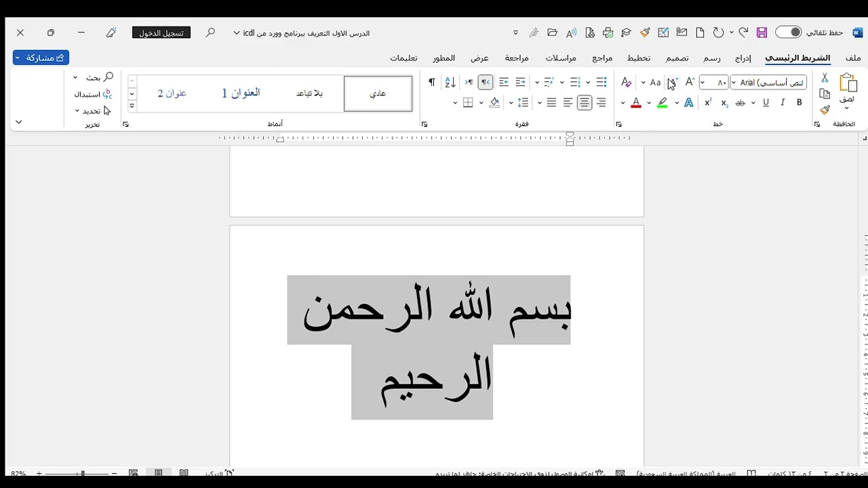Viewport: 868px width, 488px height.
Task: Click the Show paragraph marks ¶ icon
Action: click(432, 83)
